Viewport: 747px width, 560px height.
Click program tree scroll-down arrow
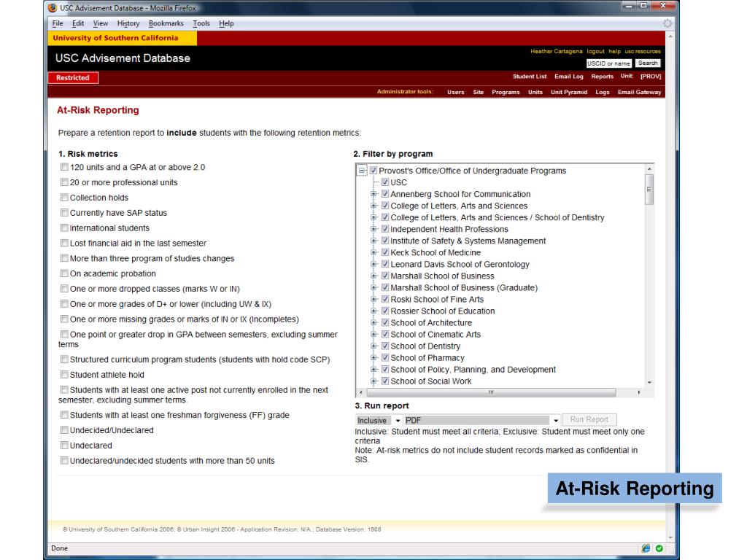[649, 382]
